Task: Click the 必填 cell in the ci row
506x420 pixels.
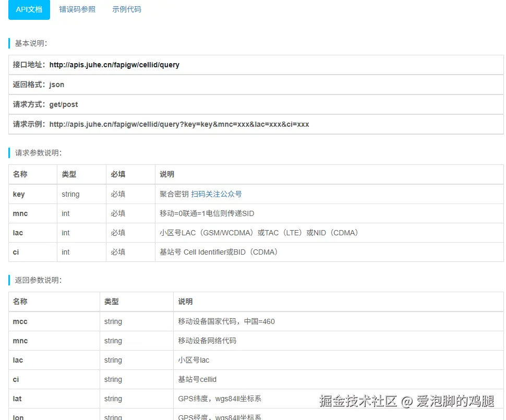Action: pos(131,252)
